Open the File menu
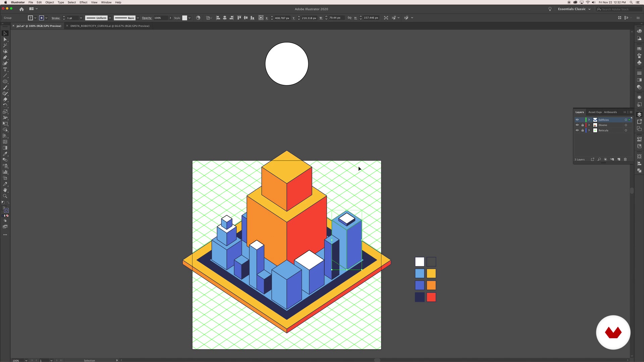Viewport: 644px width, 362px height. coord(31,2)
